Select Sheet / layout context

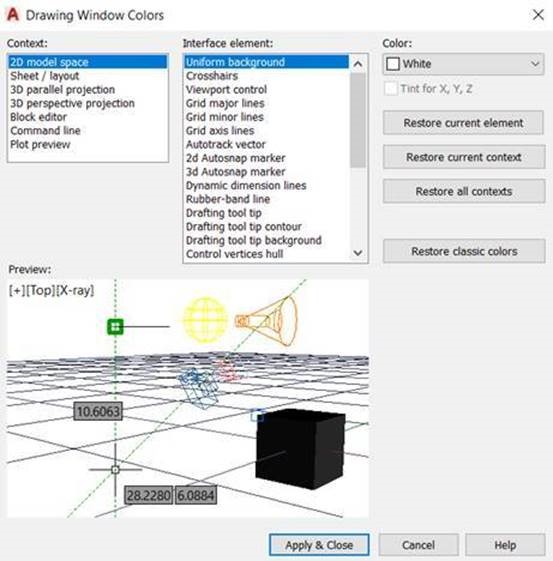click(x=88, y=76)
